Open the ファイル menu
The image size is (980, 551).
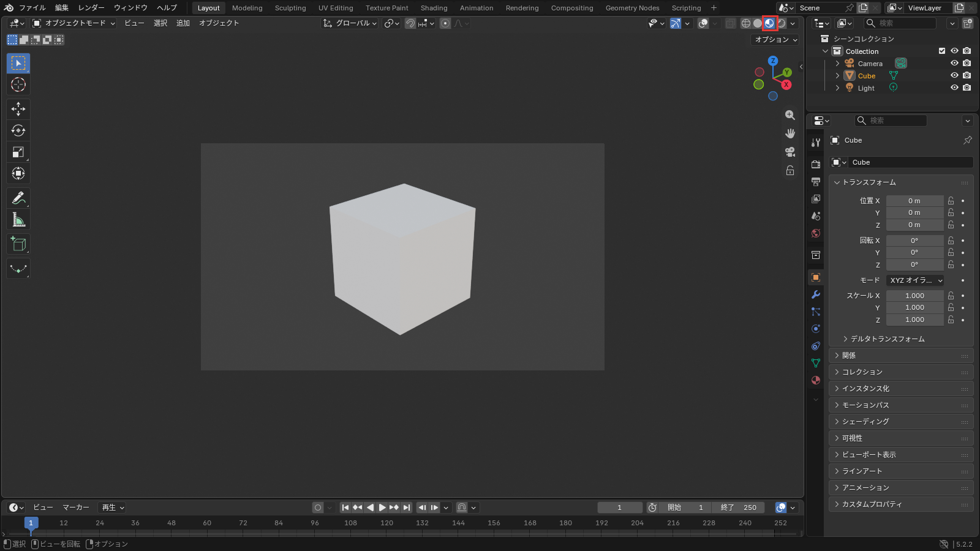[32, 8]
